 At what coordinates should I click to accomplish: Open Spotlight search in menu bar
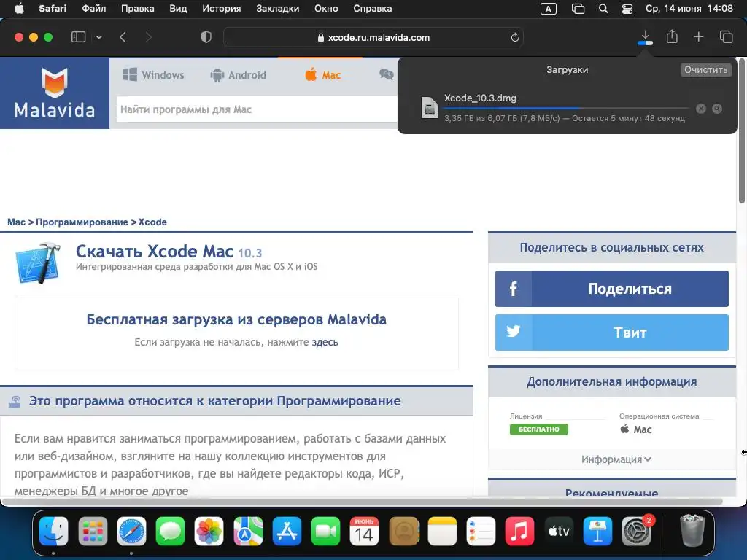pyautogui.click(x=603, y=9)
